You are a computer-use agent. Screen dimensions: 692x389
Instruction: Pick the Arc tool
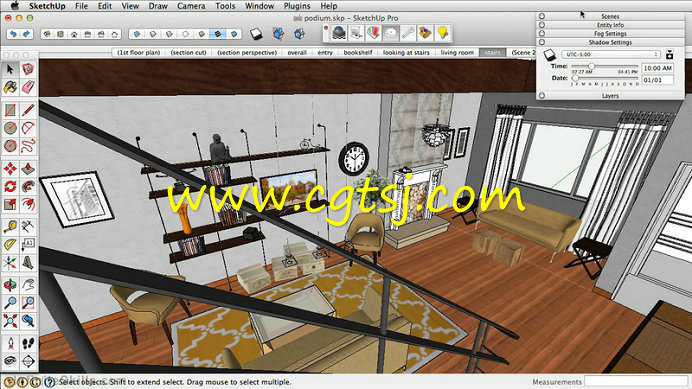[28, 128]
